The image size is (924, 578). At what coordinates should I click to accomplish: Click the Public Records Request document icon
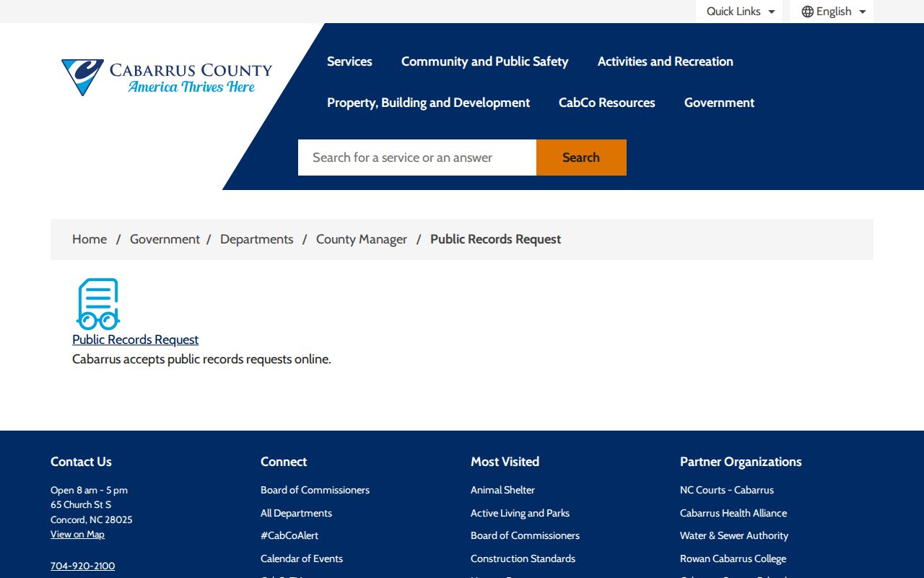[x=98, y=304]
